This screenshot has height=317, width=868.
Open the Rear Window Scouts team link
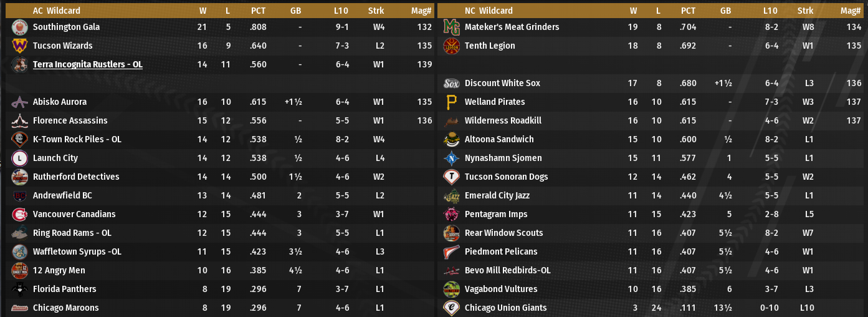(503, 233)
